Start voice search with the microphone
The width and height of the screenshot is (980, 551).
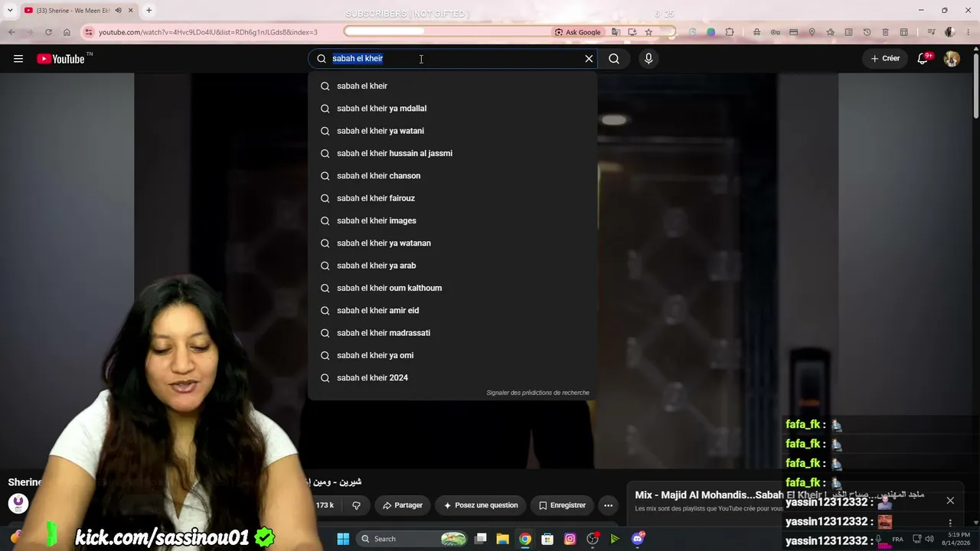click(x=648, y=59)
